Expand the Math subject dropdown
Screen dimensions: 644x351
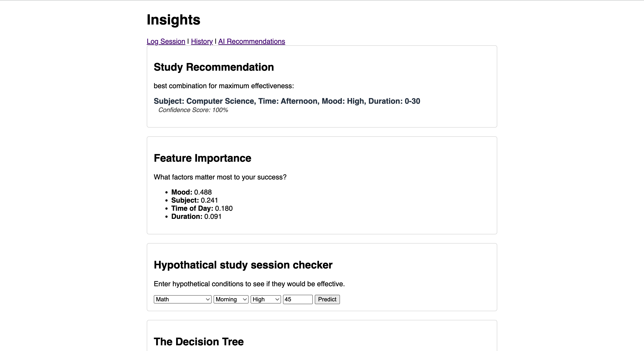[x=182, y=299]
